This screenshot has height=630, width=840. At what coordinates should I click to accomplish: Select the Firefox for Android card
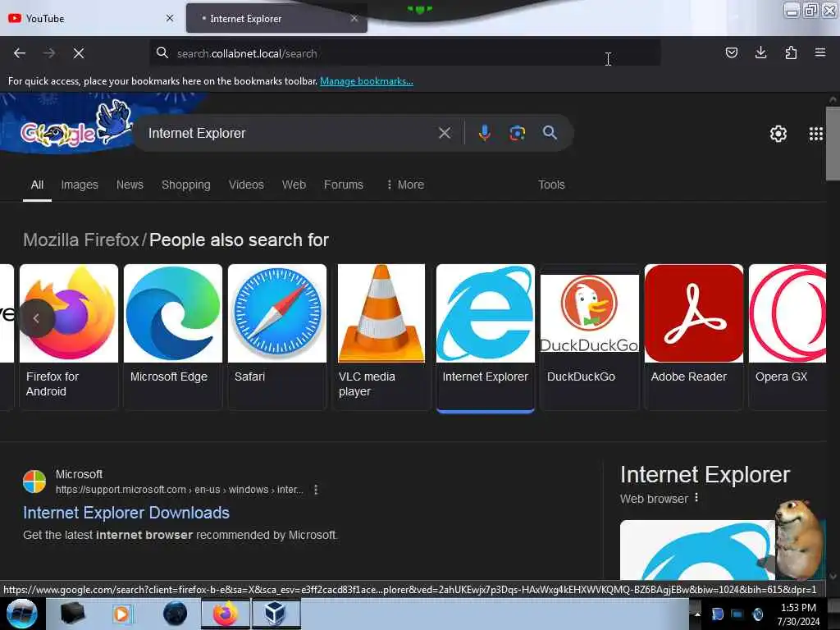click(x=69, y=336)
